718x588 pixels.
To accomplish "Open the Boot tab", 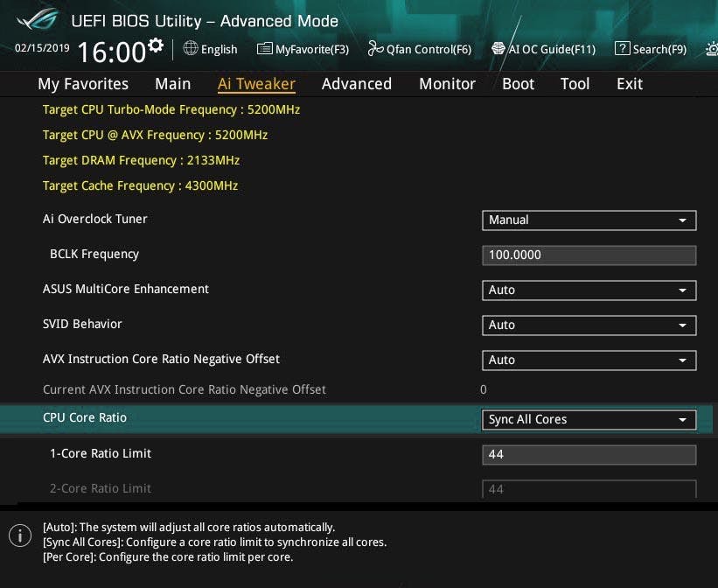I will [518, 84].
